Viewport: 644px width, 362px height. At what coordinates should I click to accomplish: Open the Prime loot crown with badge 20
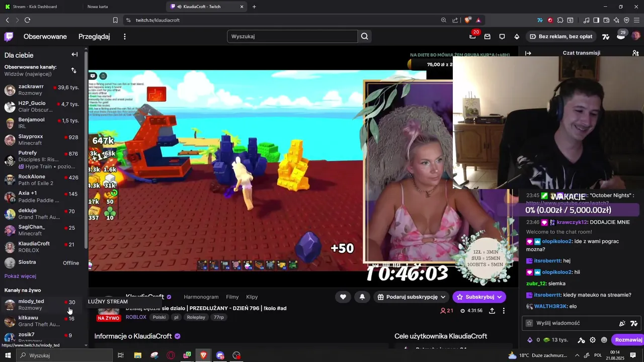click(x=472, y=36)
